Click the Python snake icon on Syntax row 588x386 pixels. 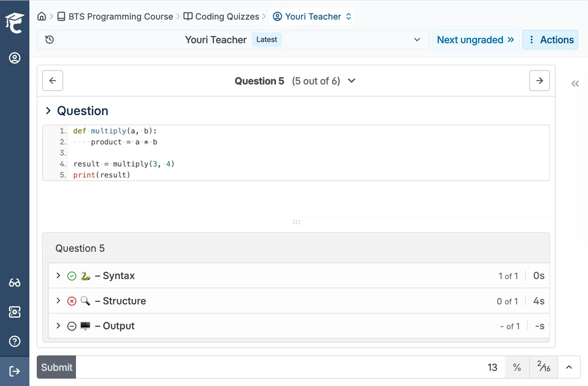(x=85, y=276)
